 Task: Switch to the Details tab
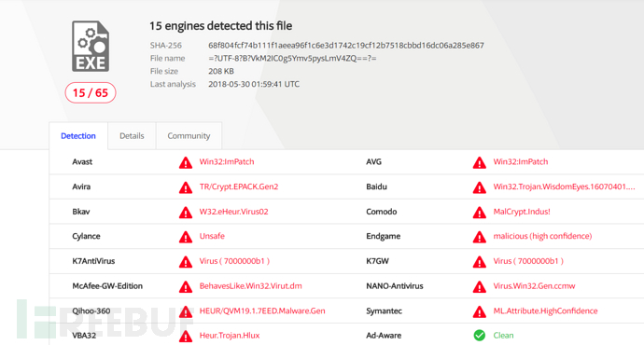(132, 136)
